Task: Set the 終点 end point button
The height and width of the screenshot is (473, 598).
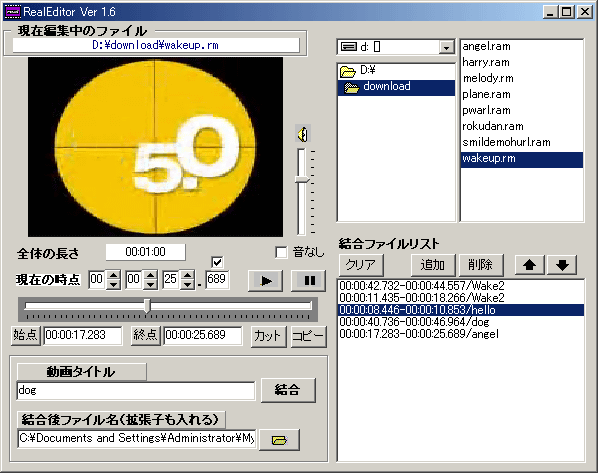Action: [145, 336]
